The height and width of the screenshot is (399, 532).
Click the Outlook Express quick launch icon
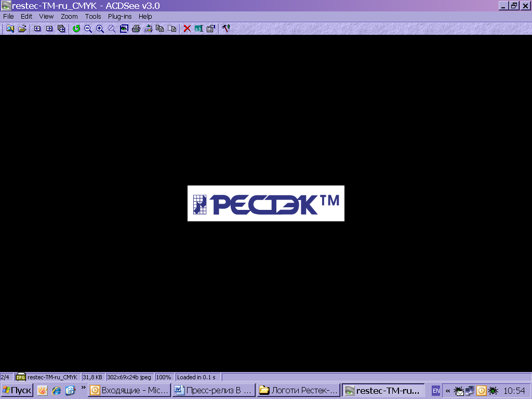click(70, 391)
